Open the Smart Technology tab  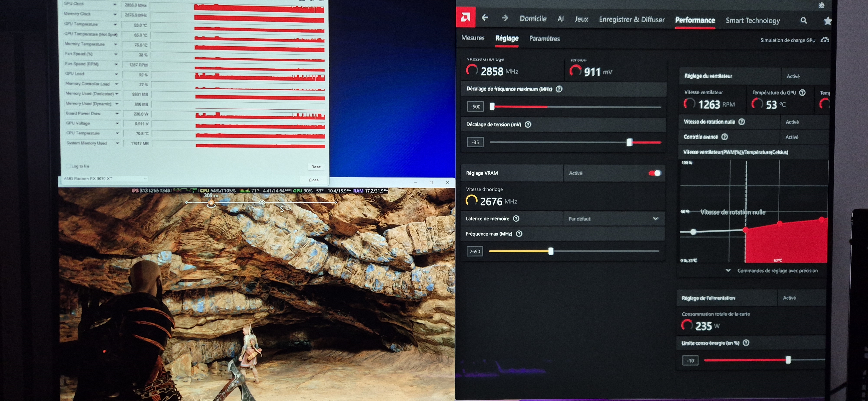pos(753,21)
